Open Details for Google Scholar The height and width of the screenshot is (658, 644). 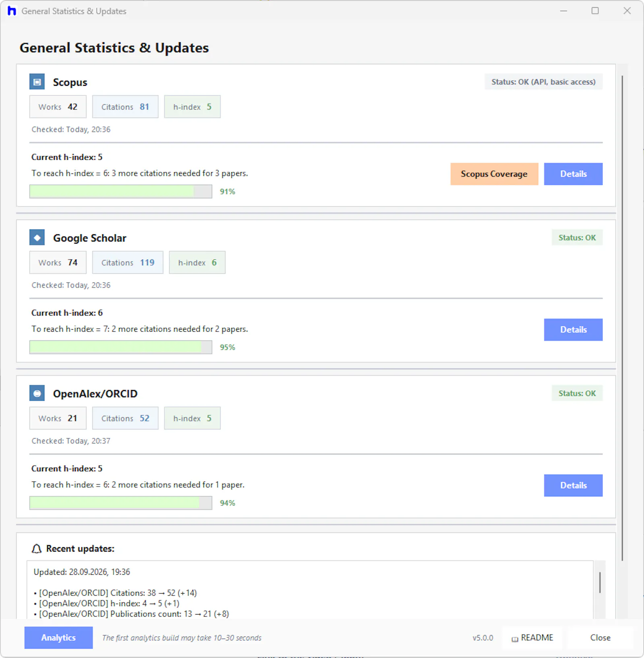(573, 330)
